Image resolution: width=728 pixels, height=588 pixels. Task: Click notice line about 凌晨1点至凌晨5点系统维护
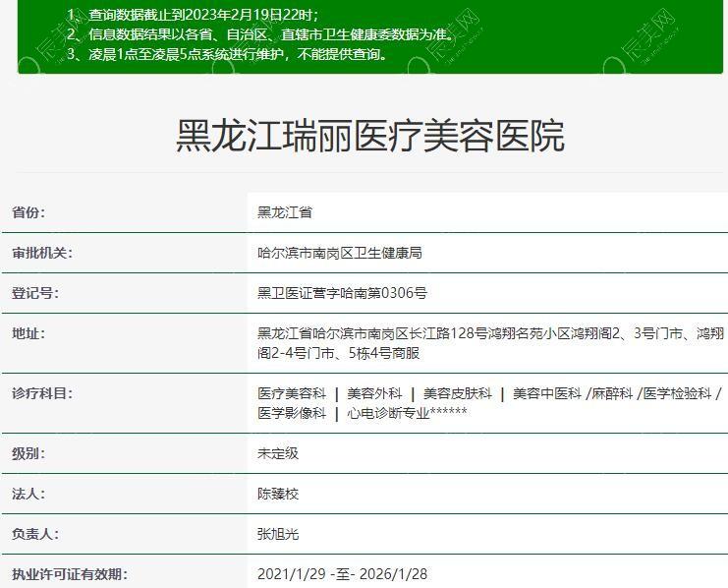point(227,55)
